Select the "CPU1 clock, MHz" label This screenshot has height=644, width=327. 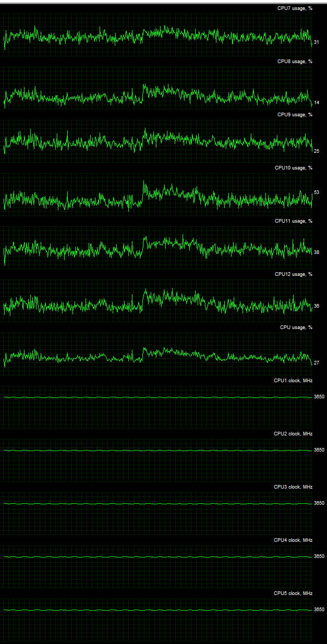click(x=293, y=381)
